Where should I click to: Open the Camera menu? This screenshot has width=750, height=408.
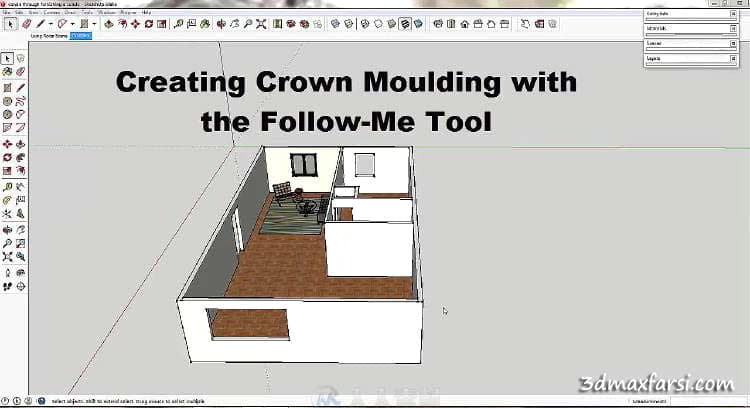(x=52, y=12)
